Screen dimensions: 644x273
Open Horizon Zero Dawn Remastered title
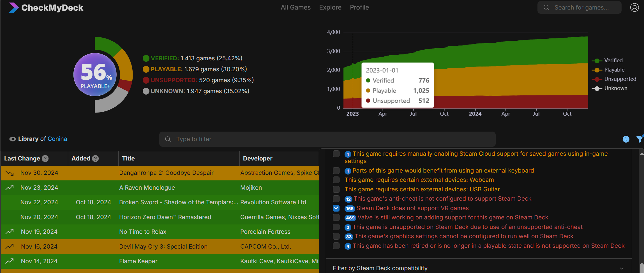coord(165,217)
